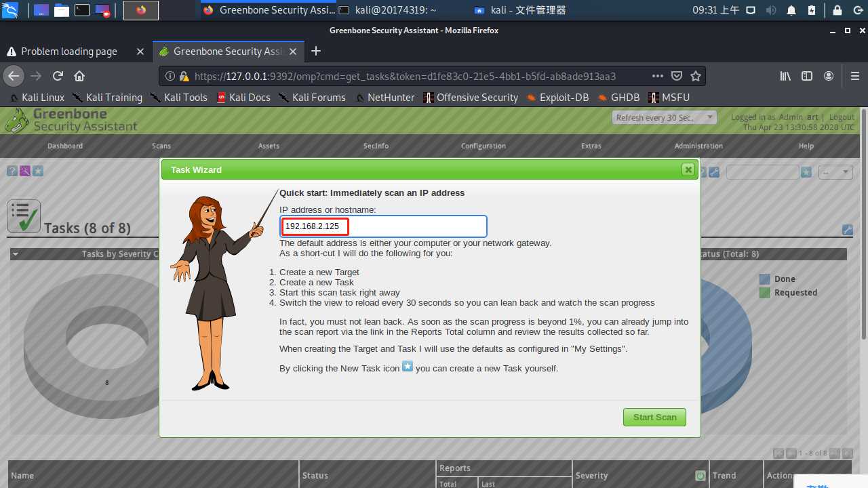Click the Firefox reload button

click(x=58, y=76)
